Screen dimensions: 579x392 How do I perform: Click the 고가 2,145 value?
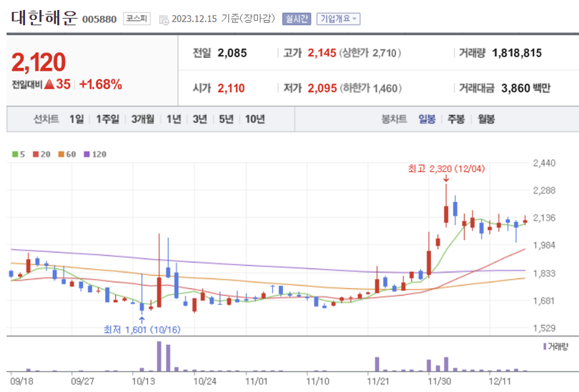click(x=322, y=53)
